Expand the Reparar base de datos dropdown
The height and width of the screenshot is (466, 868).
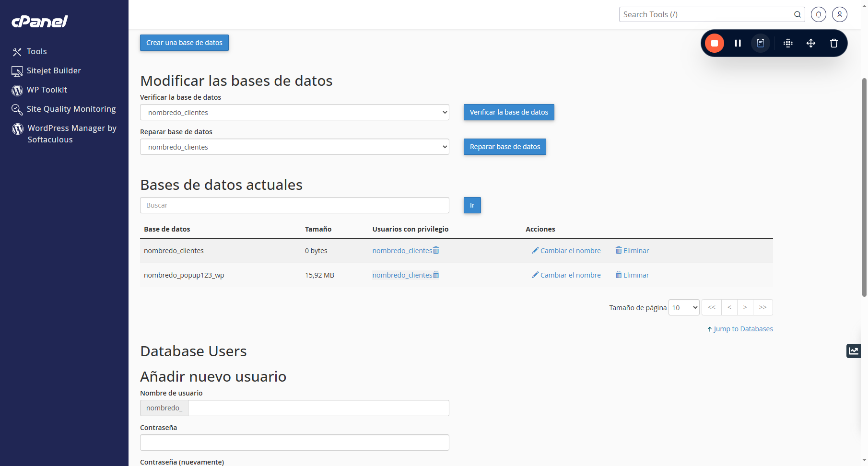coord(294,147)
